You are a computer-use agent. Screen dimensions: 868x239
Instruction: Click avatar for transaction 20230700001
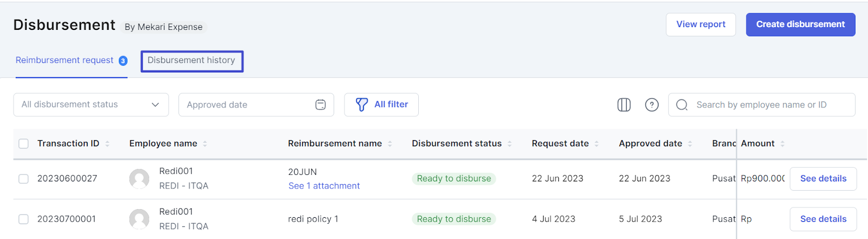[x=139, y=219]
